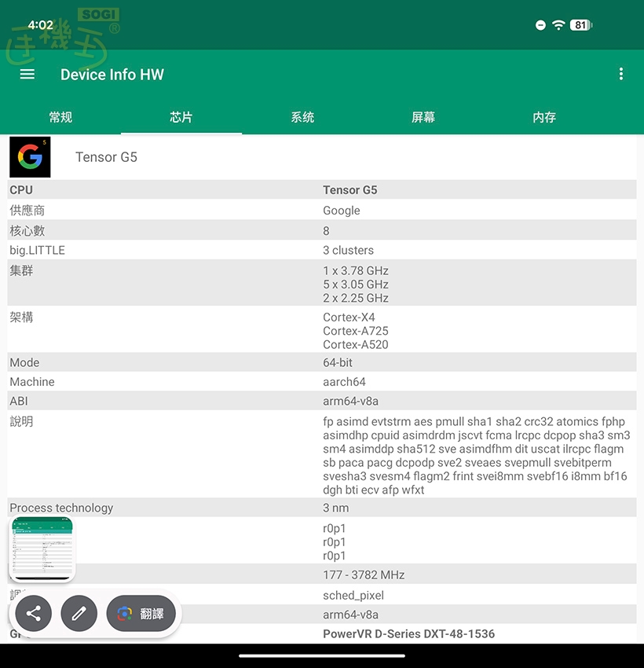The height and width of the screenshot is (668, 644).
Task: Tap the share screenshot icon
Action: click(x=34, y=614)
